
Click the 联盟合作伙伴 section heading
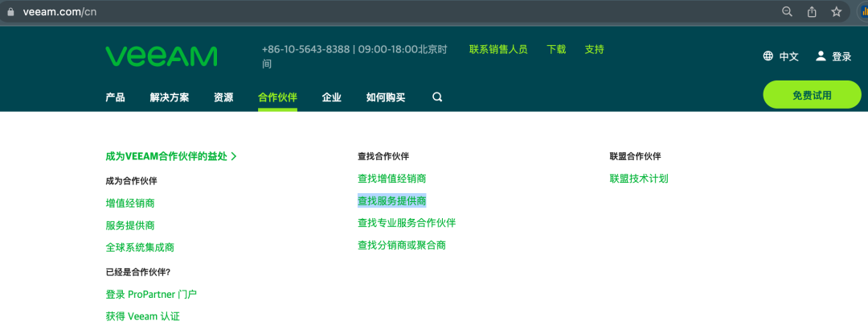click(x=636, y=156)
